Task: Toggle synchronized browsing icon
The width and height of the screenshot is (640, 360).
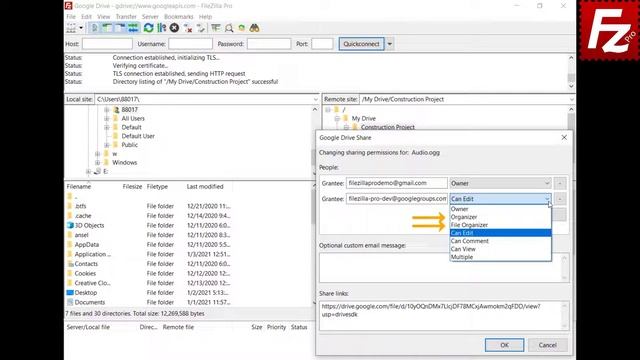Action: [x=242, y=28]
